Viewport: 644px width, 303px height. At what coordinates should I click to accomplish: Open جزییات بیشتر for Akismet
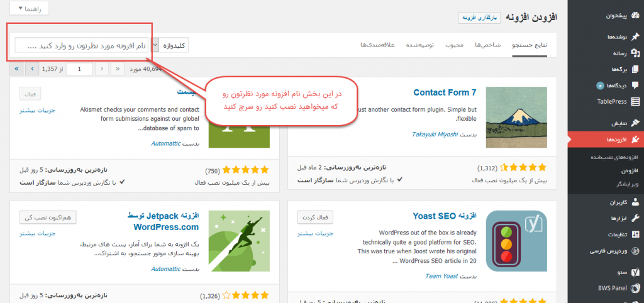coord(37,110)
